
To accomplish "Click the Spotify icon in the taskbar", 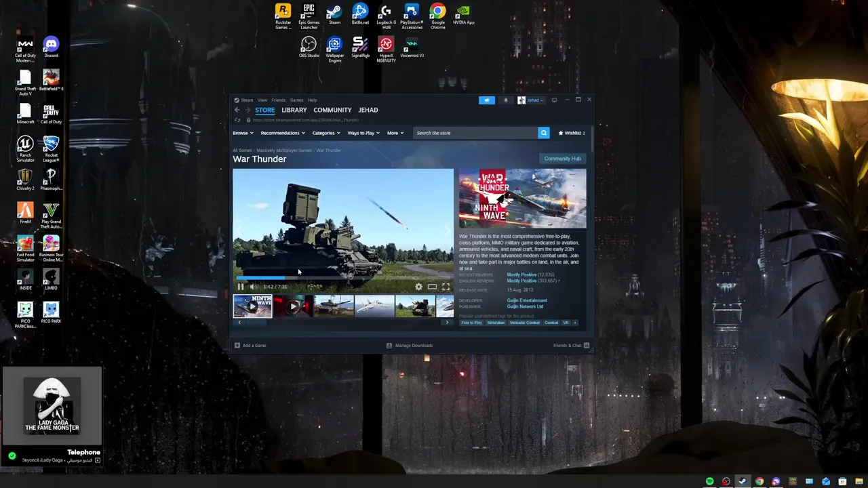I will tap(709, 481).
